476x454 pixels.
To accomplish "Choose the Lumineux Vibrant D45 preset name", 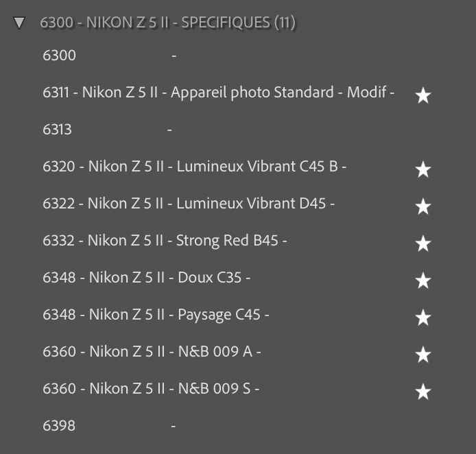I will coord(189,204).
